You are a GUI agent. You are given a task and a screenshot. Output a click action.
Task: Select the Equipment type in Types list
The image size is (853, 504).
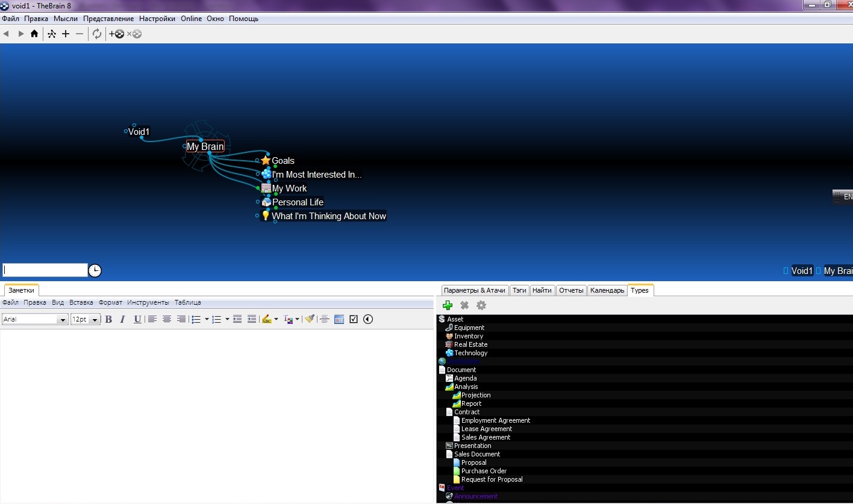469,328
